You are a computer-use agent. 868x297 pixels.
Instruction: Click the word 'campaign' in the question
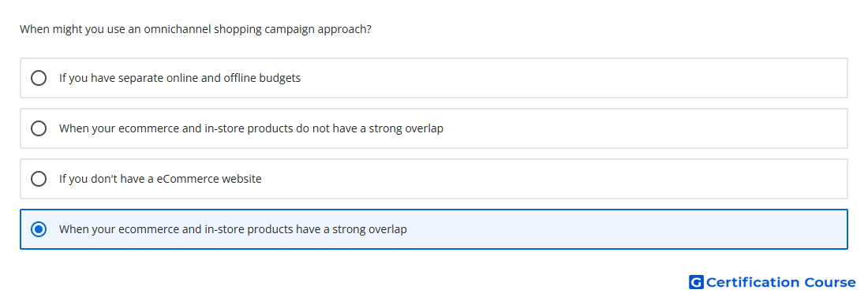(x=289, y=29)
